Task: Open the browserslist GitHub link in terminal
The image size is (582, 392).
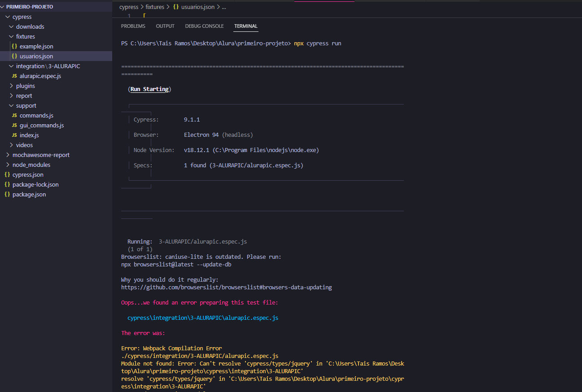Action: pos(227,287)
